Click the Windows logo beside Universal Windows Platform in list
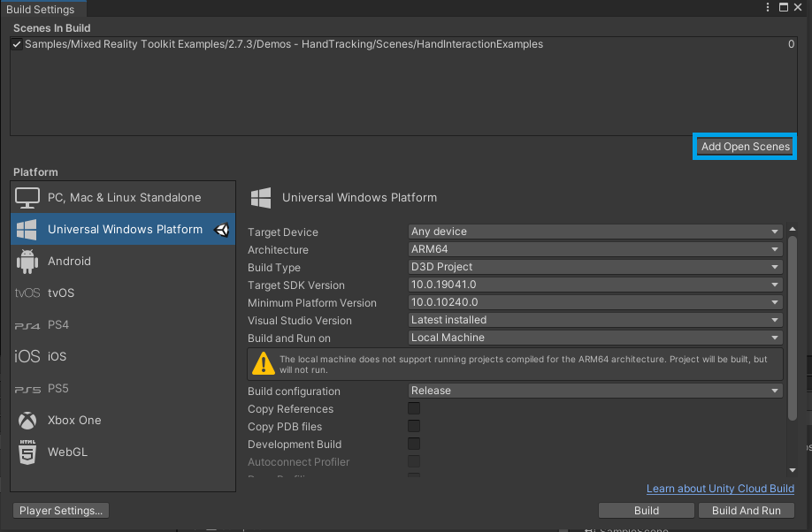This screenshot has width=812, height=532. tap(27, 229)
